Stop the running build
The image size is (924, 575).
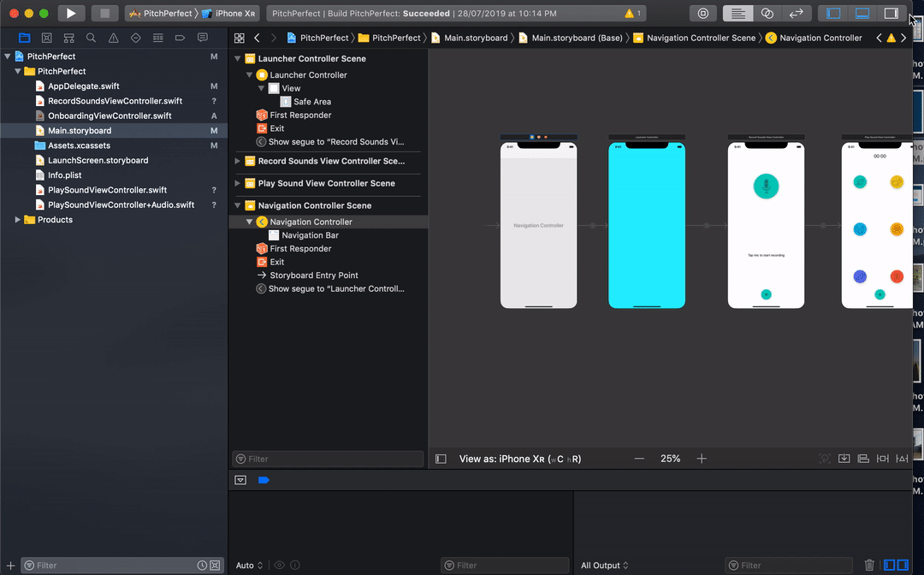click(x=105, y=13)
